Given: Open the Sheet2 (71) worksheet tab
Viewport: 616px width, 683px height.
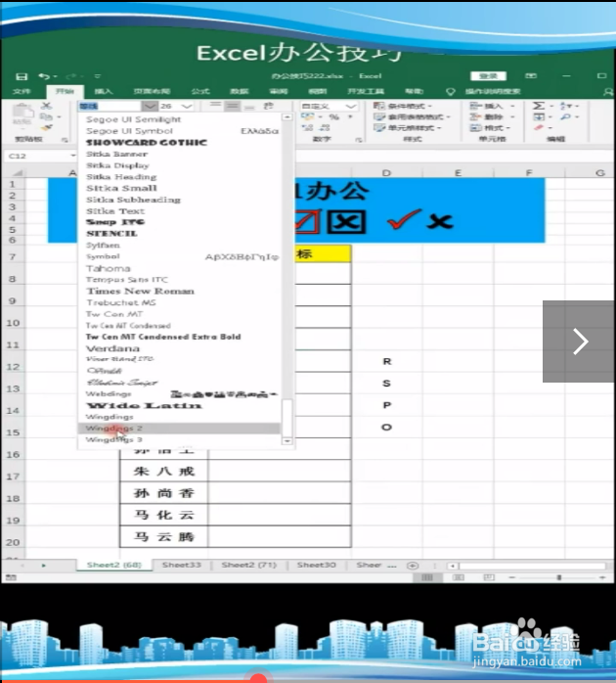Looking at the screenshot, I should click(x=249, y=565).
